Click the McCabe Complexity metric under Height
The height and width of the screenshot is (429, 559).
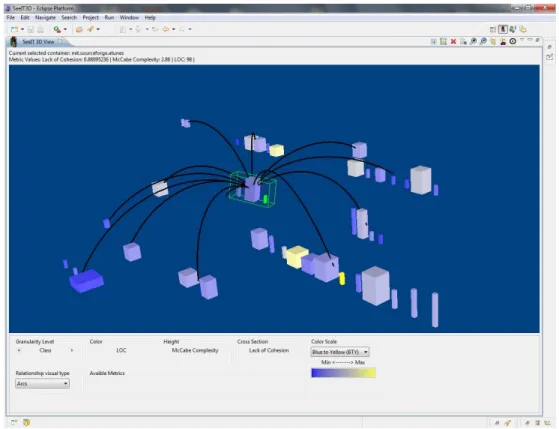click(x=195, y=351)
